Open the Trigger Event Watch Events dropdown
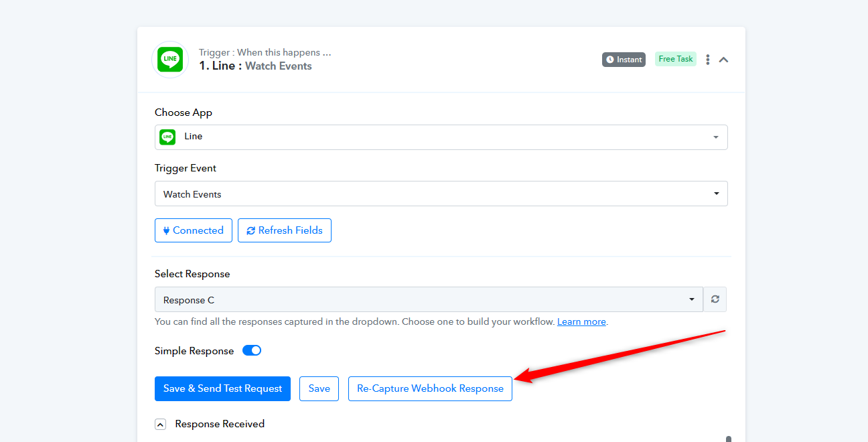 pyautogui.click(x=441, y=194)
